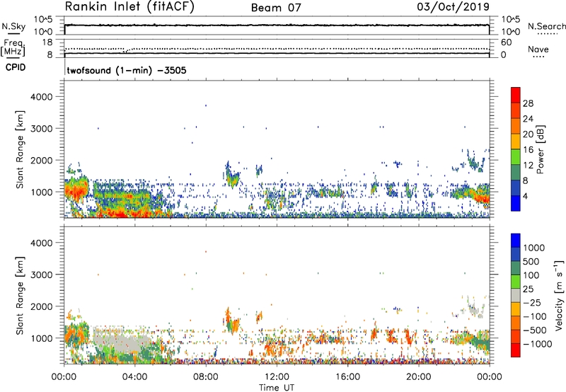Click Velocity colorbar segment between 25 and 100
Viewport: 566px width, 392px height.
click(x=516, y=282)
